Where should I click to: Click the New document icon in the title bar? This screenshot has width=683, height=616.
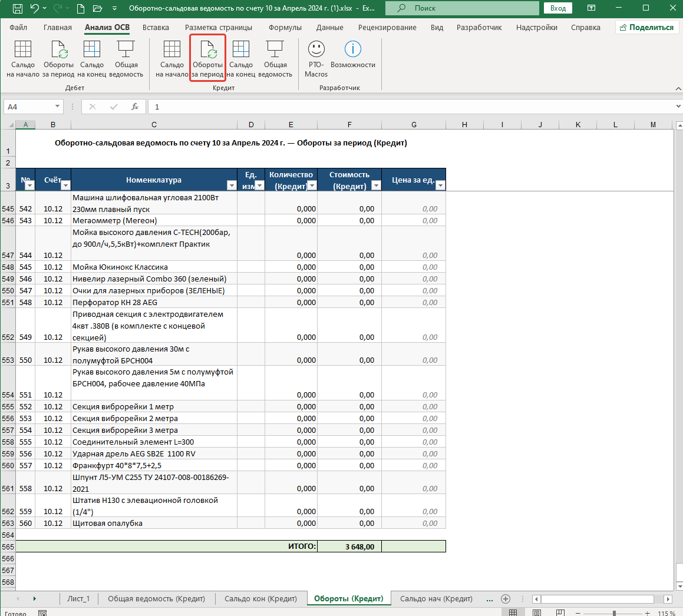80,8
